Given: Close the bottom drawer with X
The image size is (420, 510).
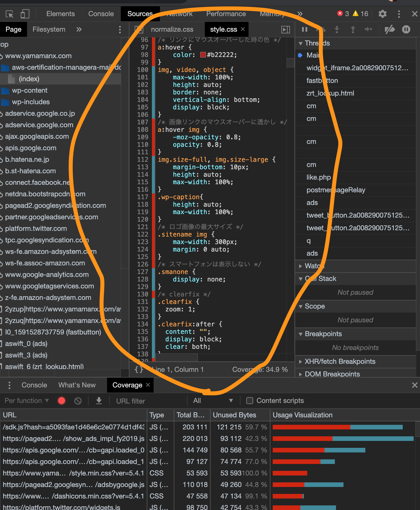Looking at the screenshot, I should [415, 385].
